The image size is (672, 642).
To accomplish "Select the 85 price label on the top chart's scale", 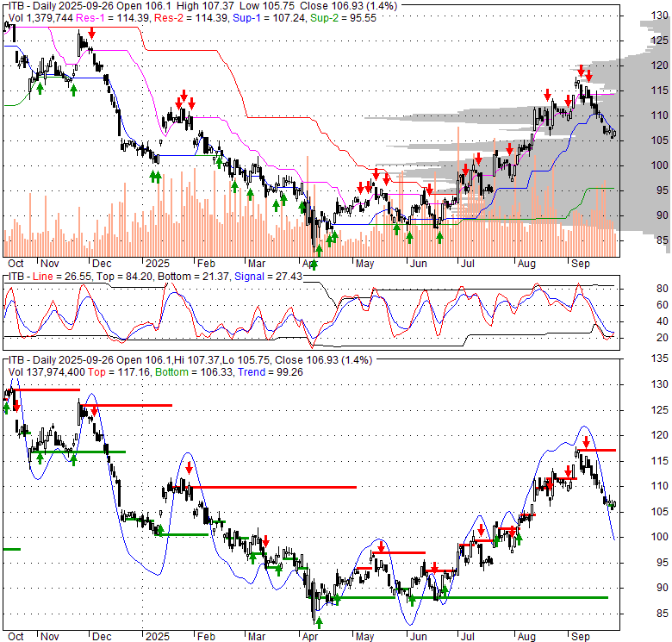I will pyautogui.click(x=663, y=240).
